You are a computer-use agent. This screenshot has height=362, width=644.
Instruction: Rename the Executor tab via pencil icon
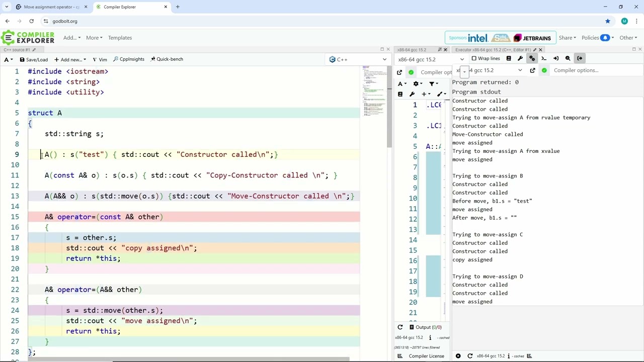[x=535, y=50]
